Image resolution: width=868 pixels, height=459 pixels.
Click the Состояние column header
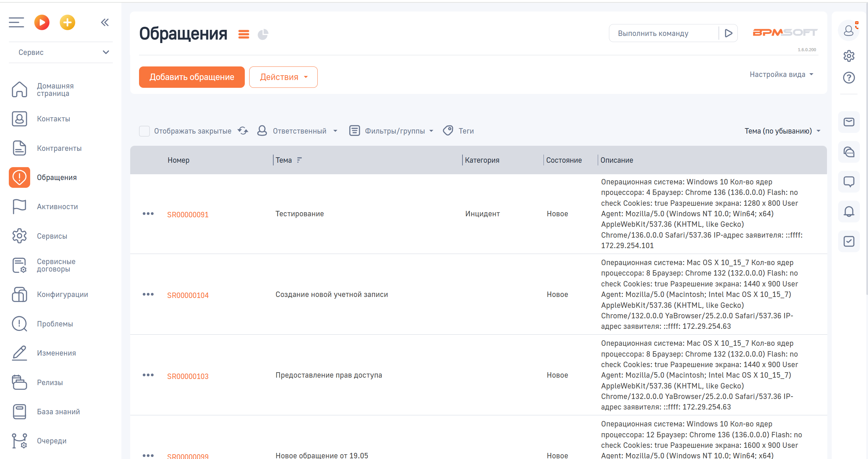pyautogui.click(x=564, y=160)
